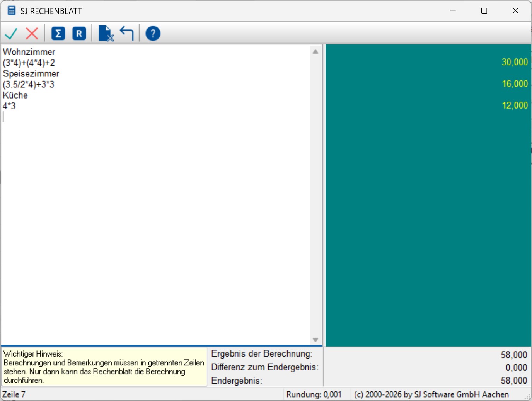Open help with the question mark icon
Screen dimensions: 532x401
coord(153,34)
